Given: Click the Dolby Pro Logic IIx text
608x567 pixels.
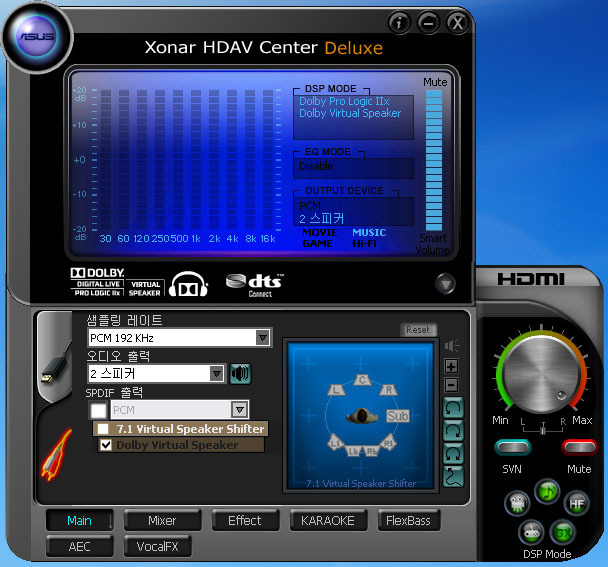Looking at the screenshot, I should 344,101.
